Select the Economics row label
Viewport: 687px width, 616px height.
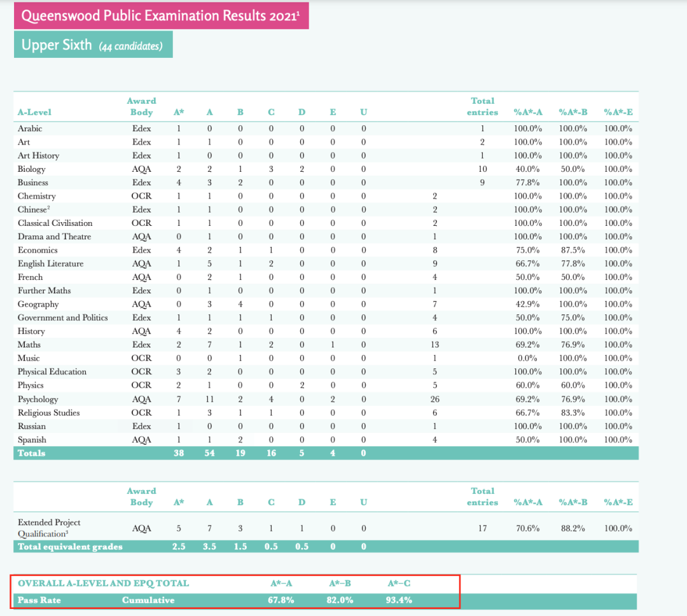[x=38, y=250]
